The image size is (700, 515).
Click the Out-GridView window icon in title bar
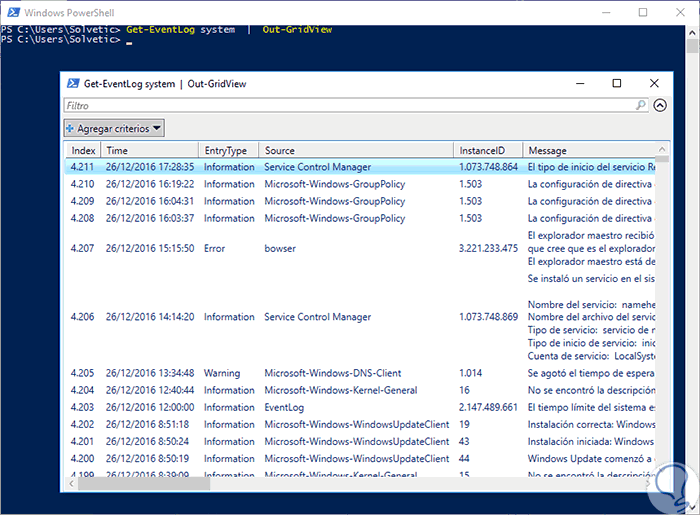[x=72, y=83]
